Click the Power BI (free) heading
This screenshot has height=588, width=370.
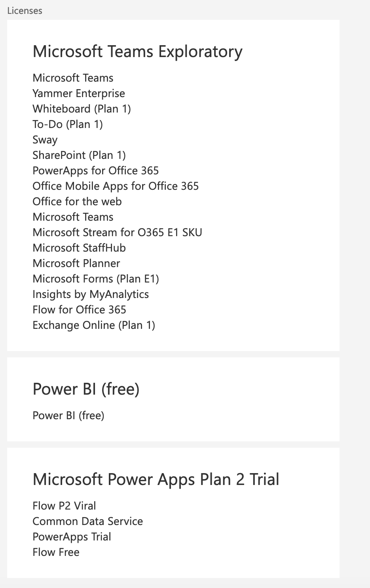point(86,389)
